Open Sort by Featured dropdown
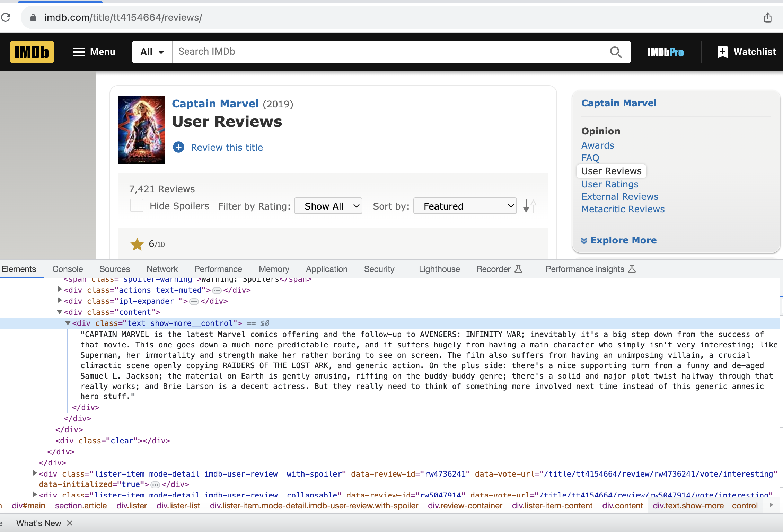This screenshot has width=783, height=532. point(465,206)
